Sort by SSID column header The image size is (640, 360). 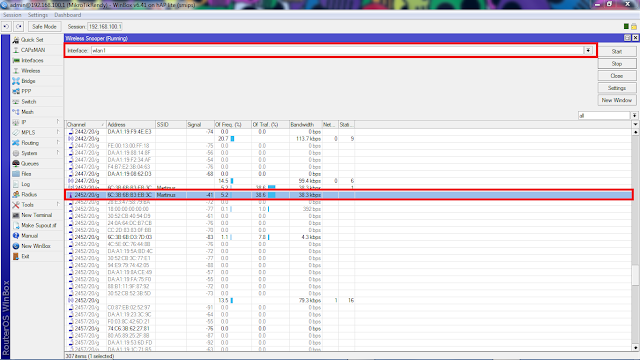[x=171, y=124]
